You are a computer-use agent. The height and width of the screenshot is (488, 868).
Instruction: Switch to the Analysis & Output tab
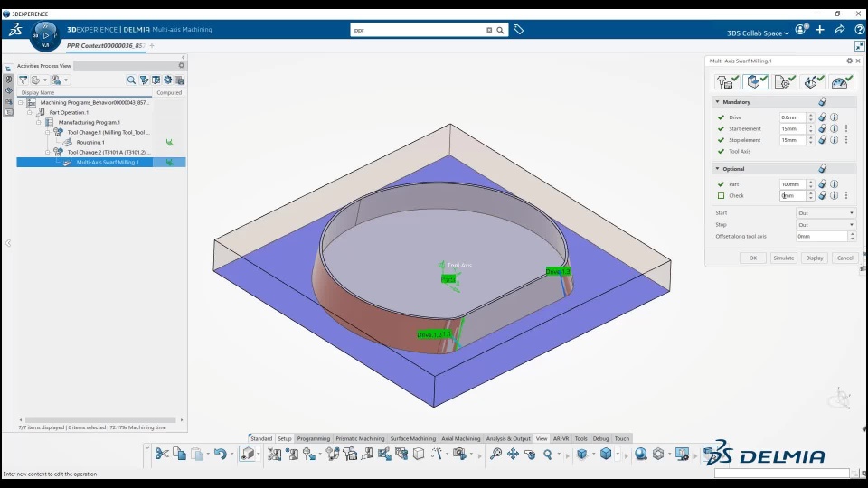508,438
